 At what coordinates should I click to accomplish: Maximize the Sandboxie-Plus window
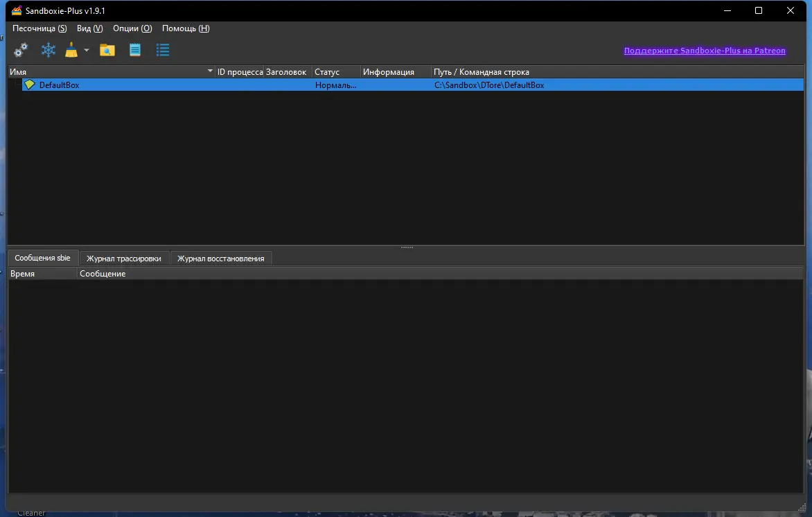(x=759, y=10)
